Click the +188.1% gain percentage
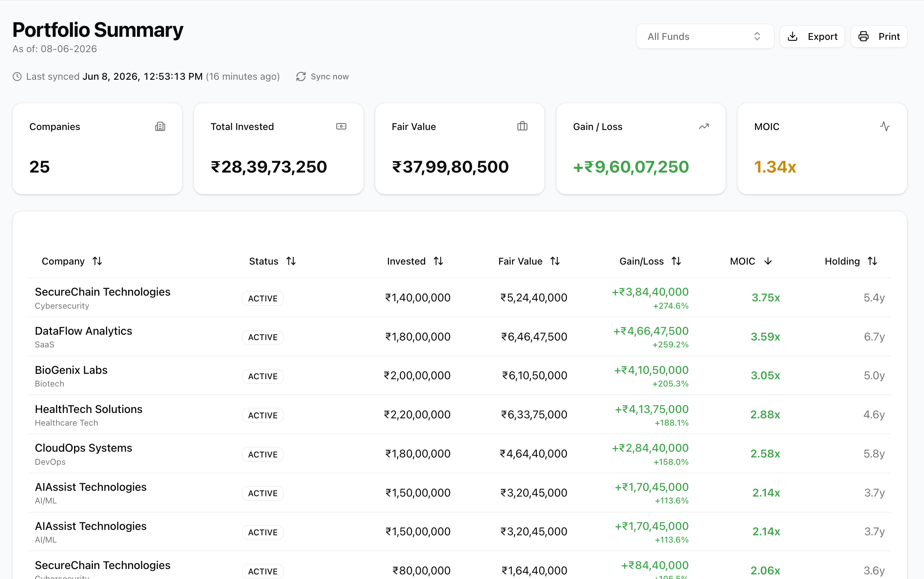Image resolution: width=924 pixels, height=579 pixels. (x=672, y=423)
